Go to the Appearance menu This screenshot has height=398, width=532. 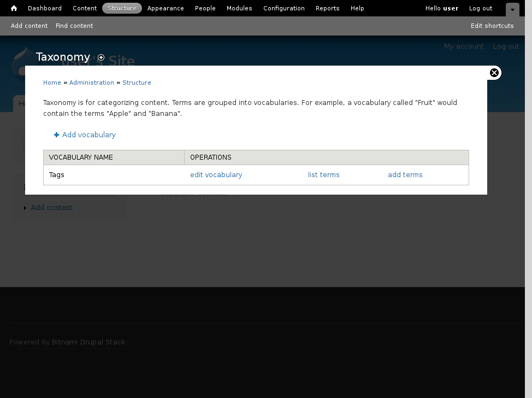click(165, 8)
